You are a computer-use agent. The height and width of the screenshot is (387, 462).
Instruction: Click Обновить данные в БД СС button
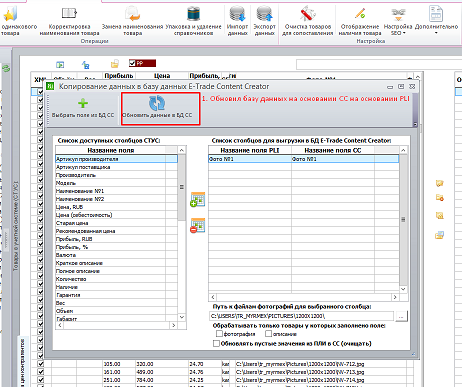tap(161, 109)
